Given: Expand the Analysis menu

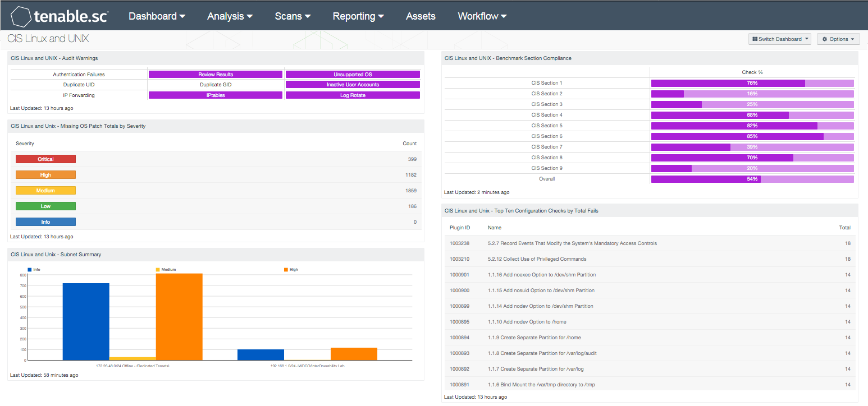Looking at the screenshot, I should click(230, 16).
